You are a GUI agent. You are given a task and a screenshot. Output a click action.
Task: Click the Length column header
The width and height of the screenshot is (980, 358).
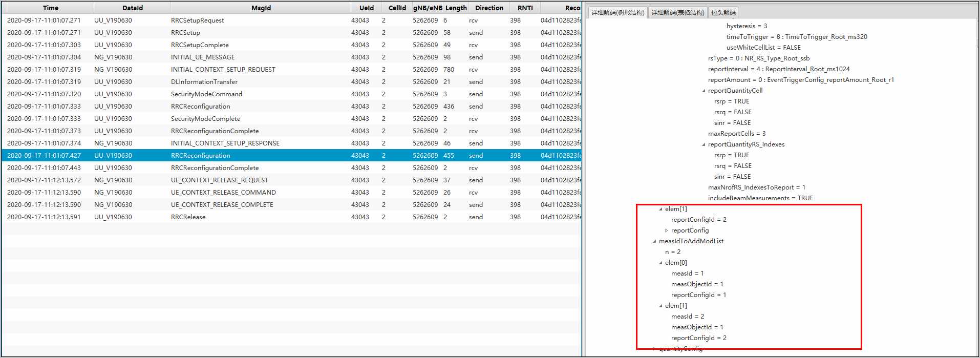click(456, 8)
